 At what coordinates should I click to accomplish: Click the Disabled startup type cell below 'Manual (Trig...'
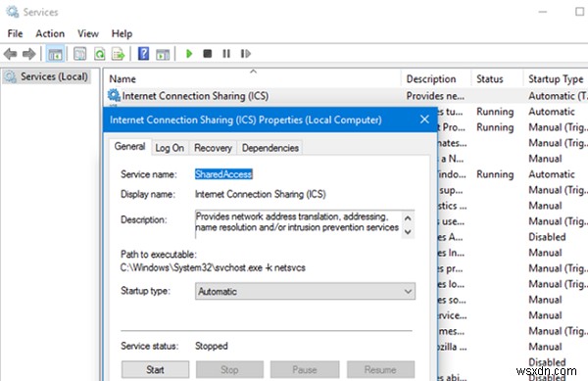(547, 237)
